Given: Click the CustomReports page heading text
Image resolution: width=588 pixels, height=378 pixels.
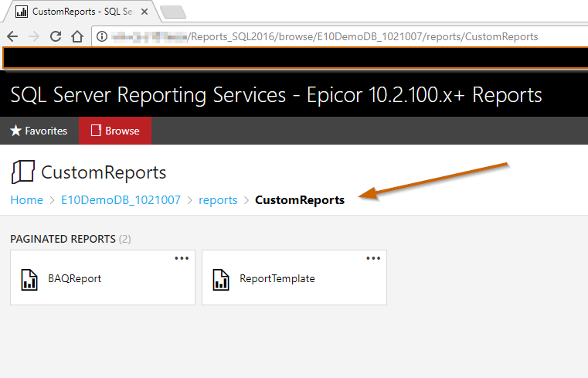Looking at the screenshot, I should [104, 172].
